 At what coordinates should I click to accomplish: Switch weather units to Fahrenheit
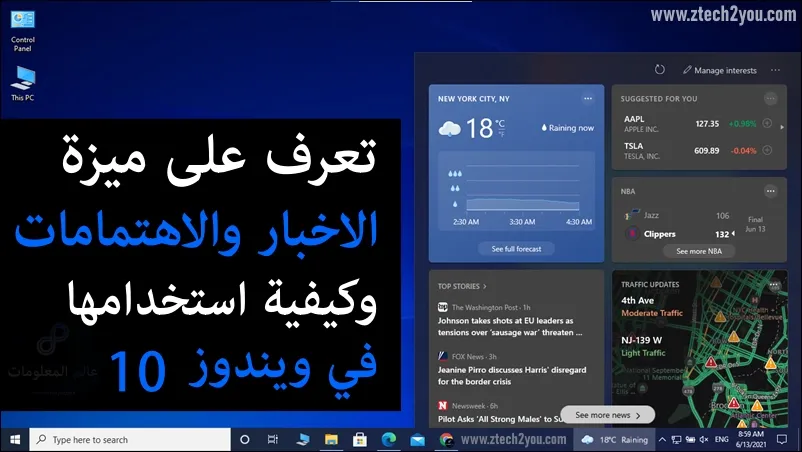coord(500,134)
